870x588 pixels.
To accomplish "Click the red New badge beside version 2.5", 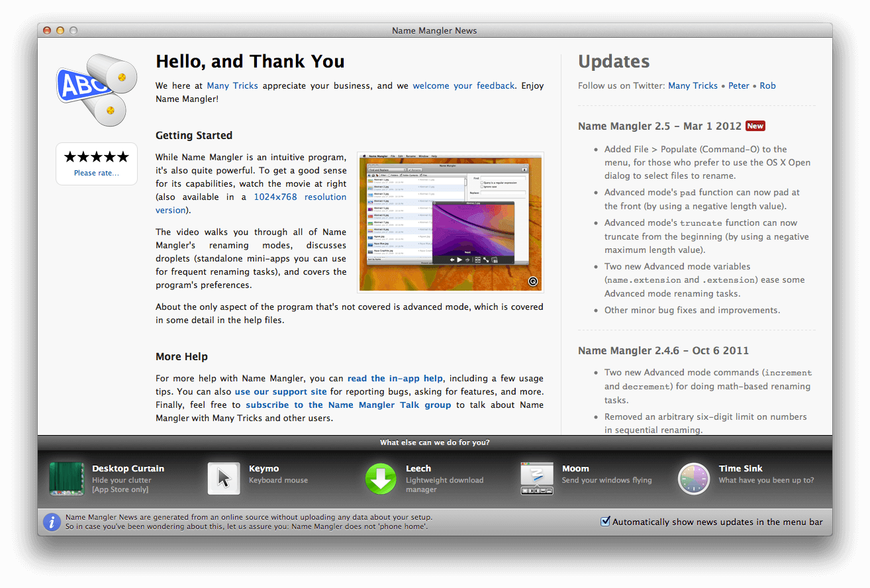I will (755, 126).
